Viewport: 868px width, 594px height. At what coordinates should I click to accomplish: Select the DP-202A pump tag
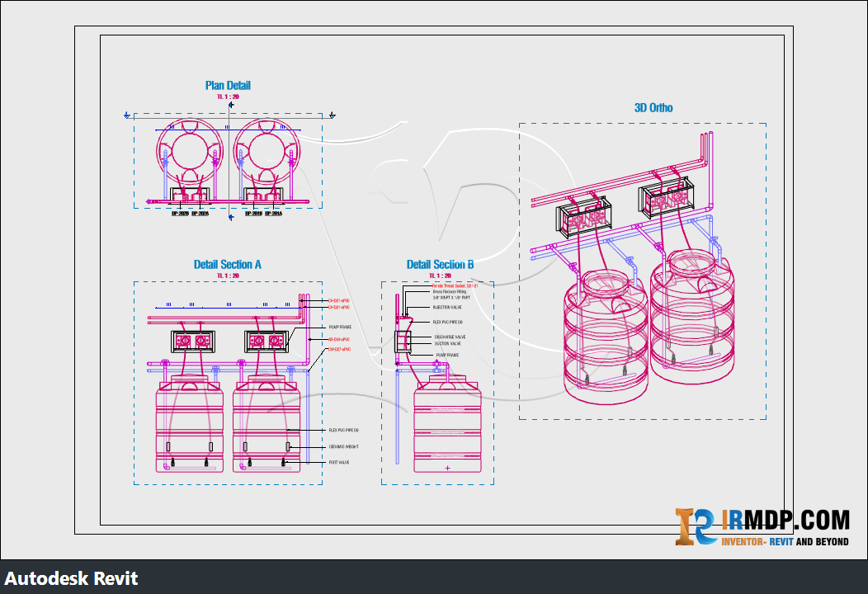click(x=200, y=214)
